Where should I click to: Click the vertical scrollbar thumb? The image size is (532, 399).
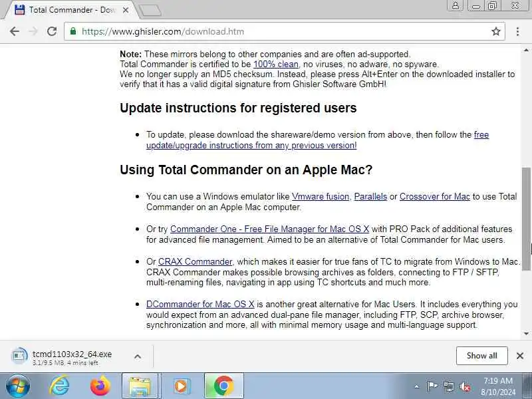[526, 219]
